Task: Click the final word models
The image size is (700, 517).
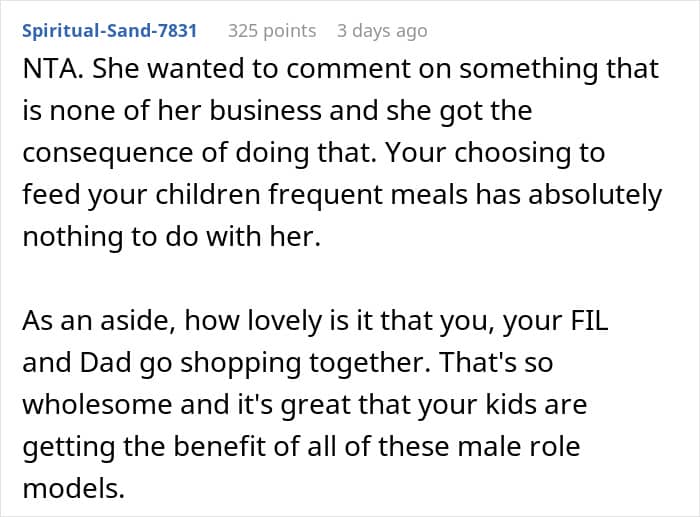Action: (74, 488)
